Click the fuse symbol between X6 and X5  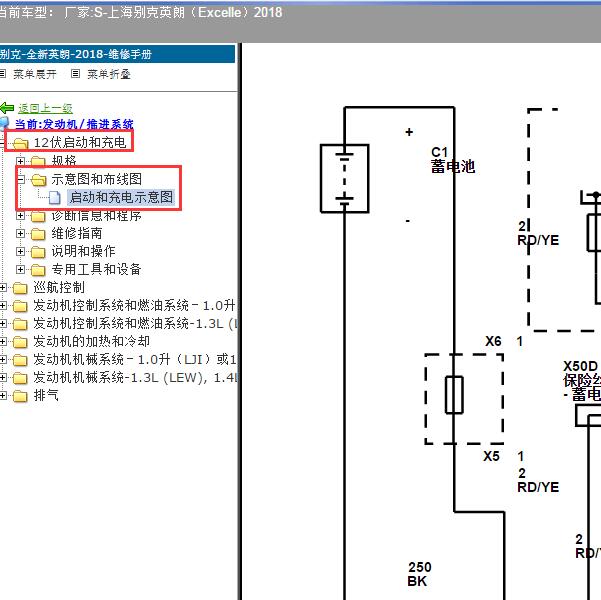click(x=454, y=395)
